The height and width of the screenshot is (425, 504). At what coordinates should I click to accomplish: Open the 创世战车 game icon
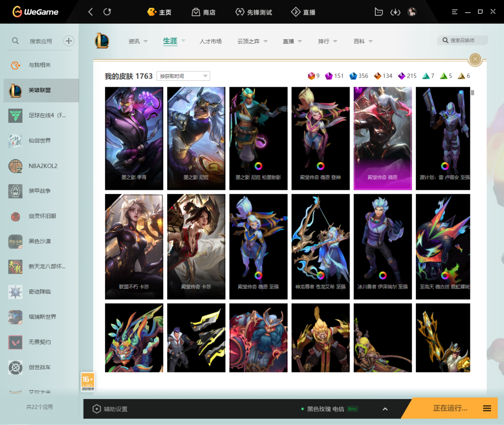[15, 367]
